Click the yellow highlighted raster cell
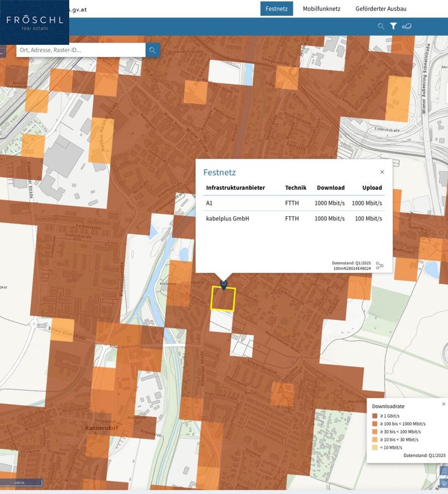This screenshot has height=494, width=448. pos(223,300)
